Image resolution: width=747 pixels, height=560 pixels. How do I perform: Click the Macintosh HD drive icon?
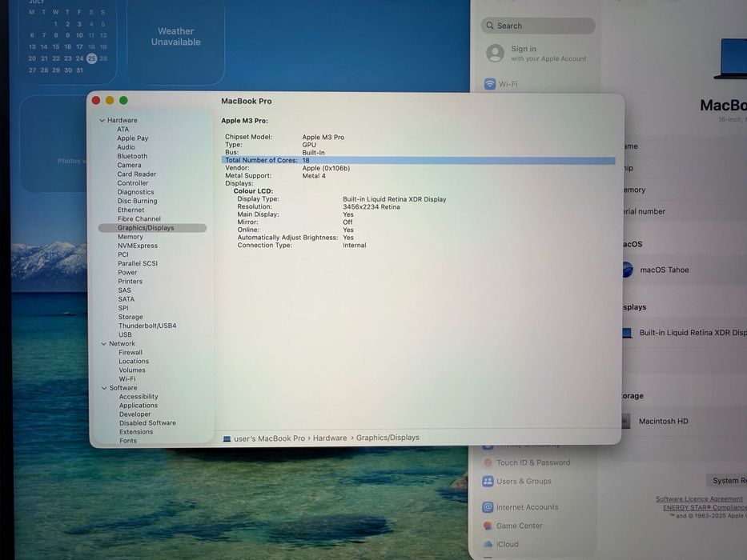(626, 421)
